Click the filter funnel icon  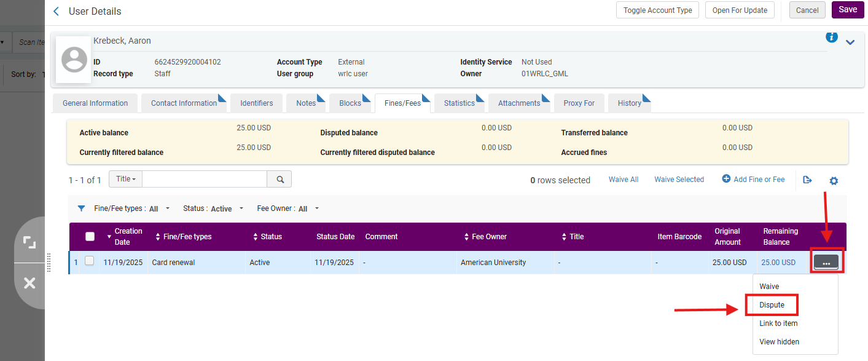coord(81,208)
